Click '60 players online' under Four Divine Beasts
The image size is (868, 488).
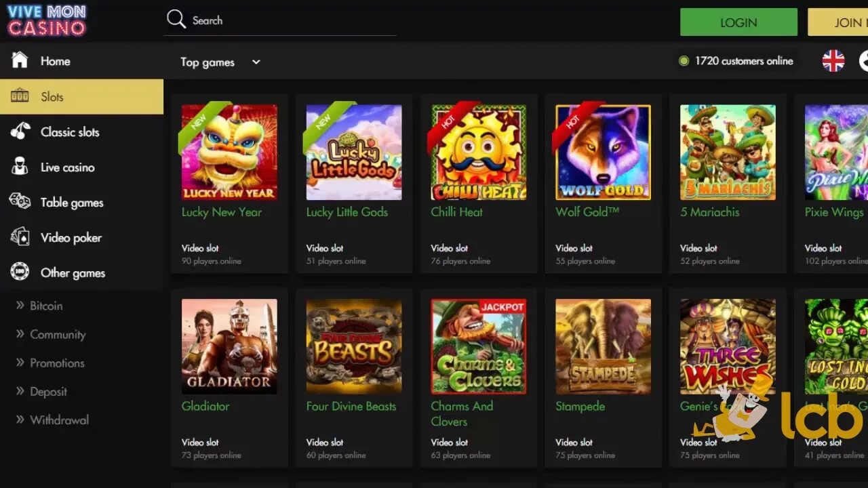(x=336, y=455)
